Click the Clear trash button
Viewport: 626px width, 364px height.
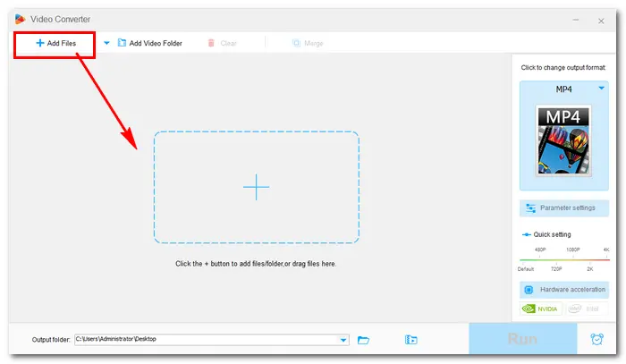pyautogui.click(x=222, y=43)
